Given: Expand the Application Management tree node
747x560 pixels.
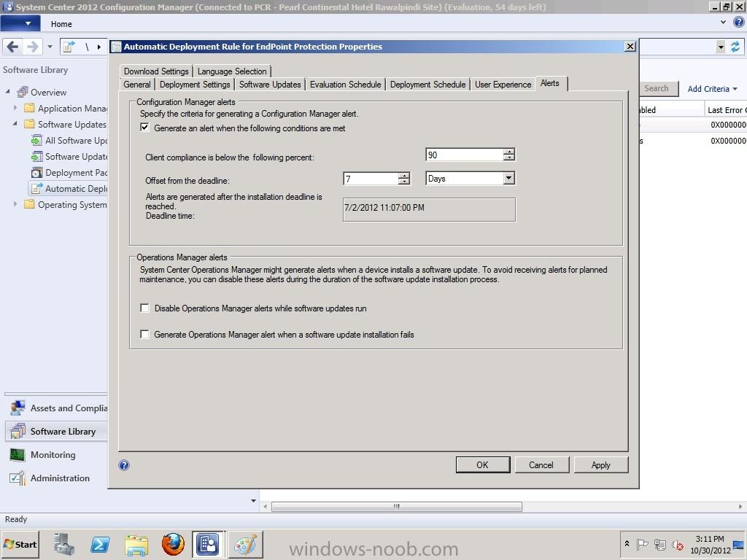Looking at the screenshot, I should pos(15,108).
